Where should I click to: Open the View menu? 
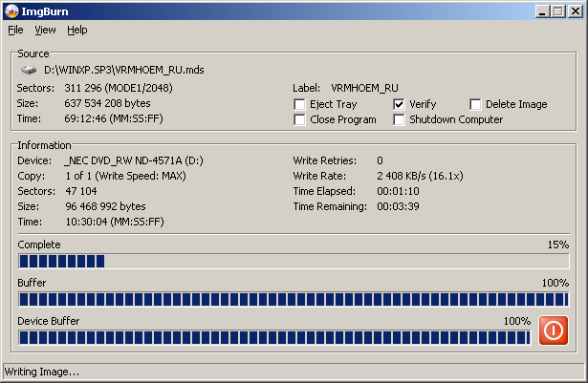[45, 30]
